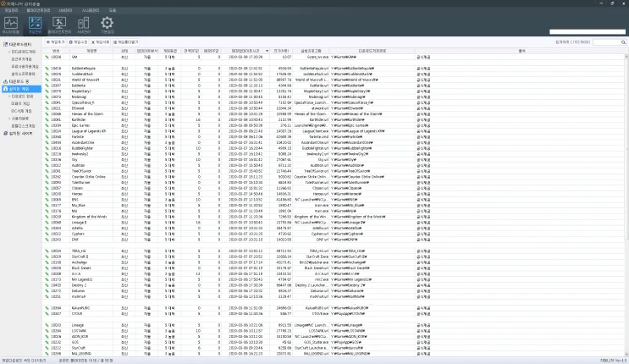Click the sort arrow on the update time column
This screenshot has height=364, width=629.
coord(268,51)
